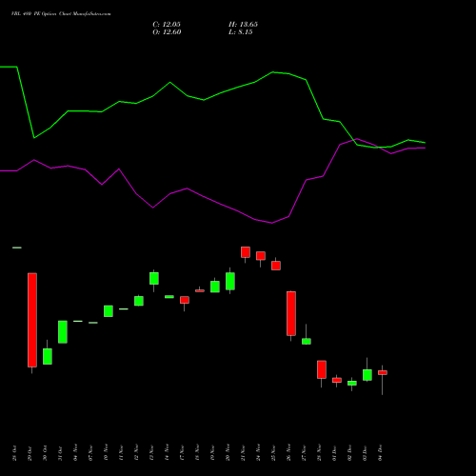Viewport: 476px width, 476px height.
Task: Select the '12 Nov' date label
Action: (x=136, y=452)
